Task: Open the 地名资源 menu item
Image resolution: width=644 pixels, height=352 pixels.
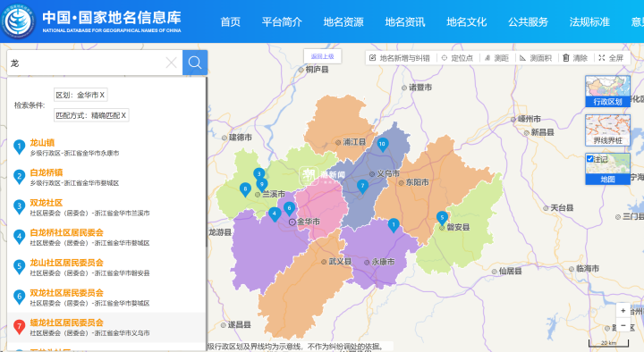Action: [x=343, y=21]
